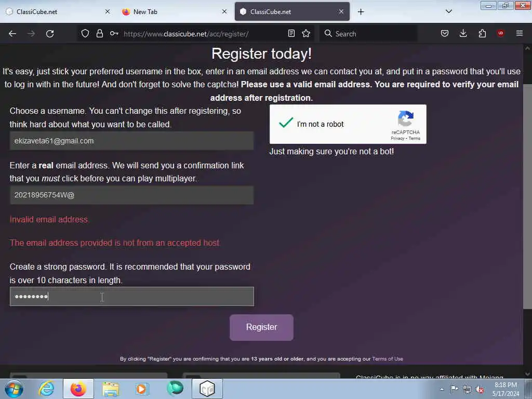Click the 'not from an accepted host' error
Image resolution: width=532 pixels, height=399 pixels.
[x=115, y=243]
